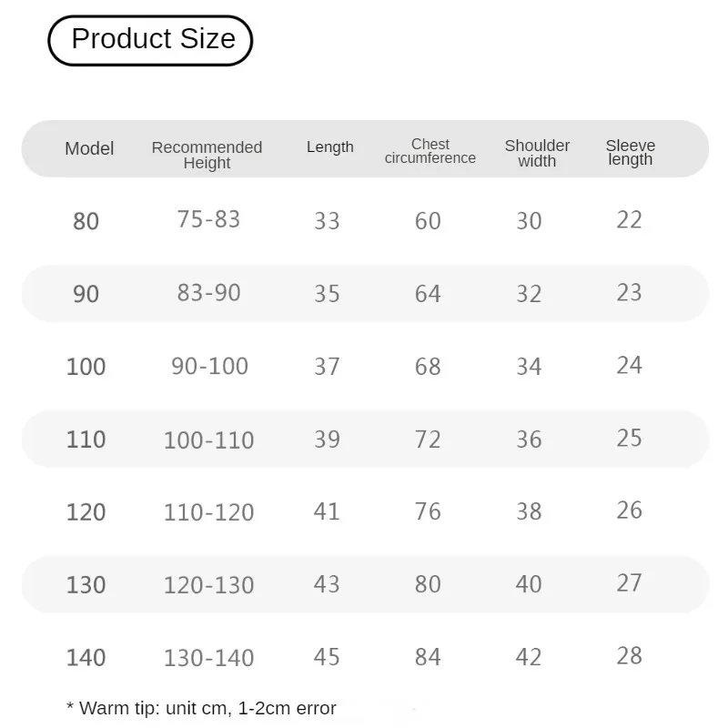Image resolution: width=728 pixels, height=728 pixels.
Task: Select the Model column header
Action: tap(89, 148)
